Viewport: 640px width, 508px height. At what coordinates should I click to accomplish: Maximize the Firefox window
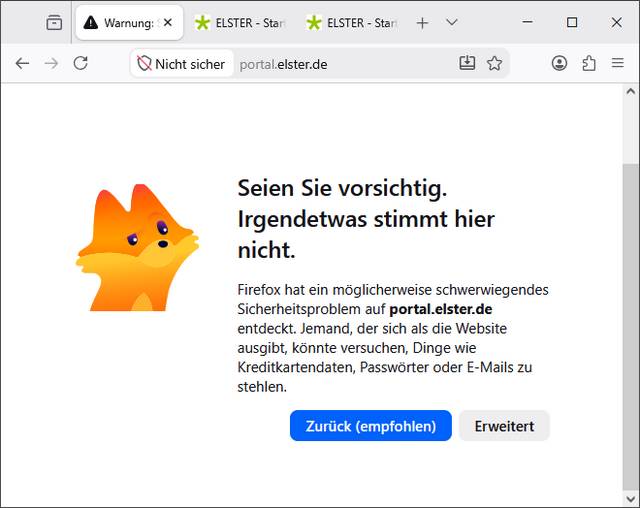click(572, 22)
